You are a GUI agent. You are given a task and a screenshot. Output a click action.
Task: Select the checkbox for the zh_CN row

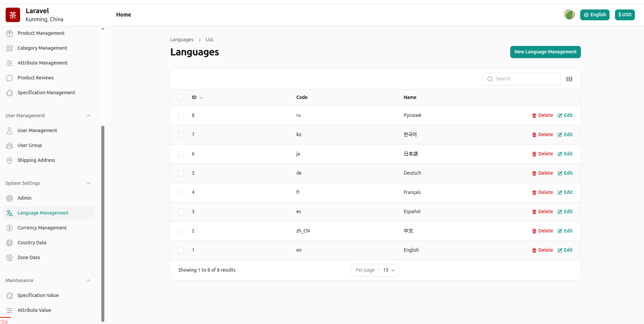point(181,231)
